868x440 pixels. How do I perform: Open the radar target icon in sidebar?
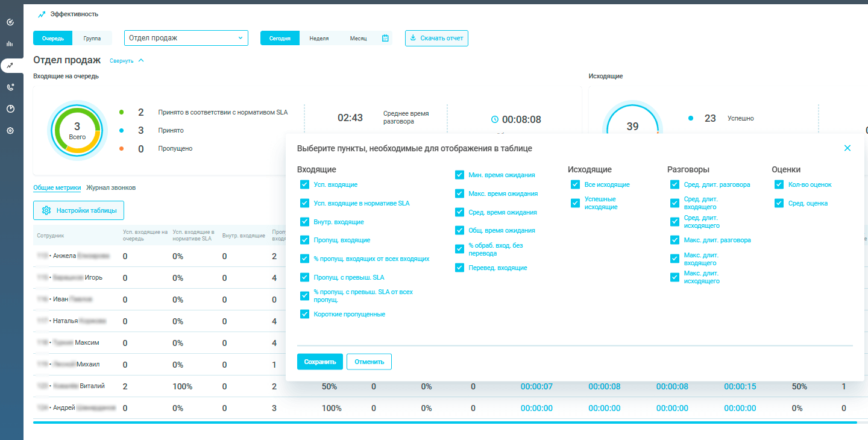(x=10, y=22)
